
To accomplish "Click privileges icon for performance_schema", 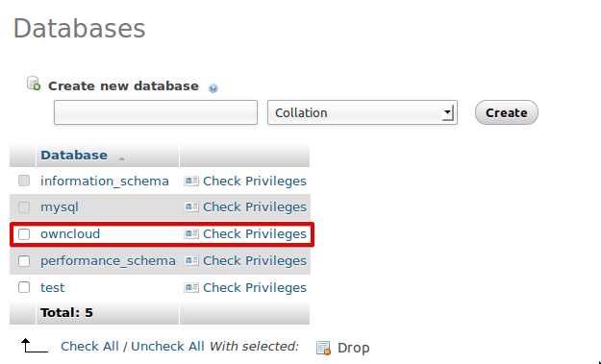I will [x=191, y=260].
